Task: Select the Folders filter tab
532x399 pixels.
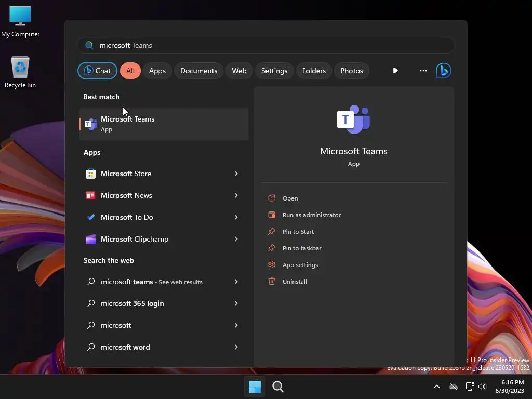Action: click(314, 71)
